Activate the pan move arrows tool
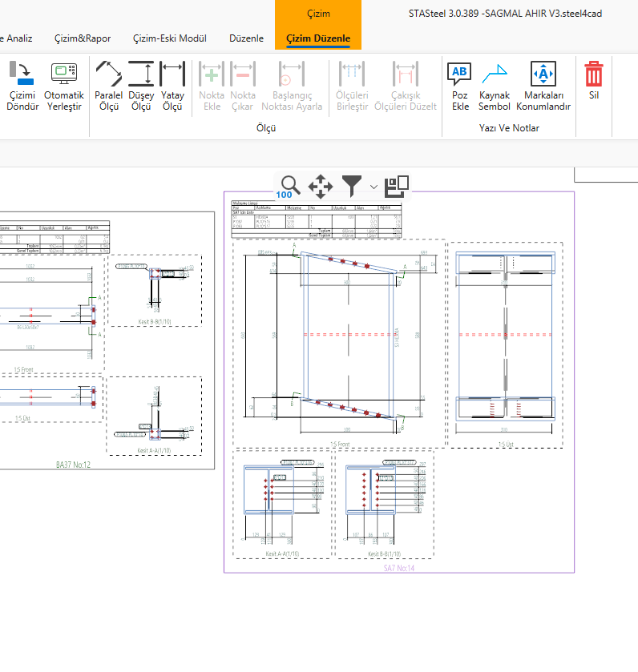 pos(321,186)
